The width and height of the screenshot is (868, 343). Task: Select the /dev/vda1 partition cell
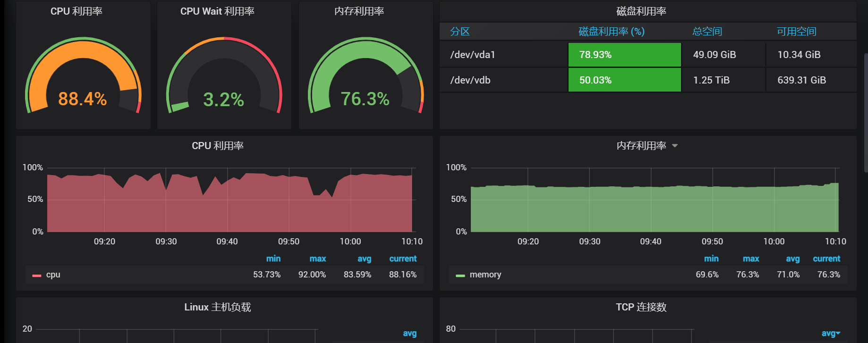pyautogui.click(x=473, y=55)
